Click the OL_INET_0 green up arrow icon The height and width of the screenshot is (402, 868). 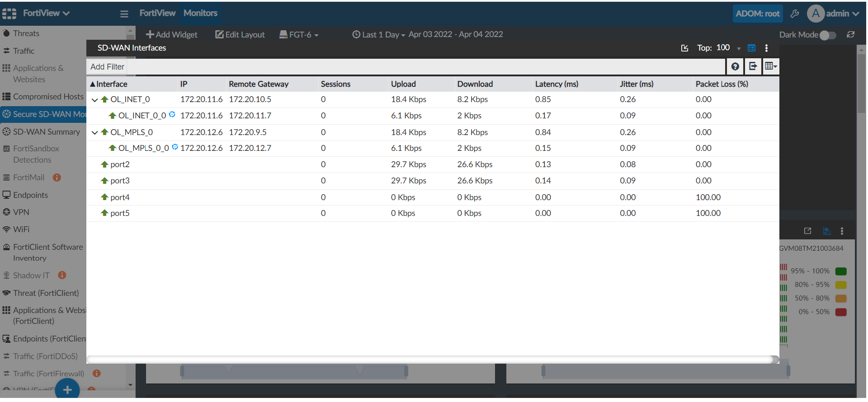[x=104, y=99]
